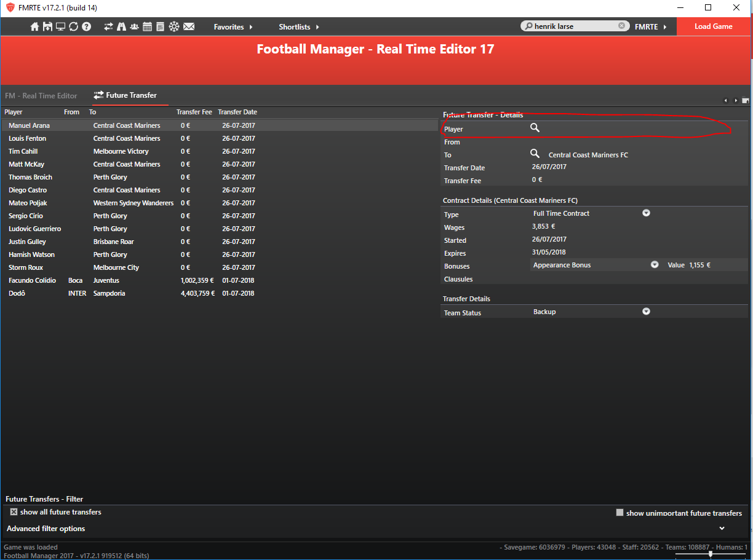The image size is (753, 560).
Task: Select the Diego Castro transfer row
Action: (219, 190)
